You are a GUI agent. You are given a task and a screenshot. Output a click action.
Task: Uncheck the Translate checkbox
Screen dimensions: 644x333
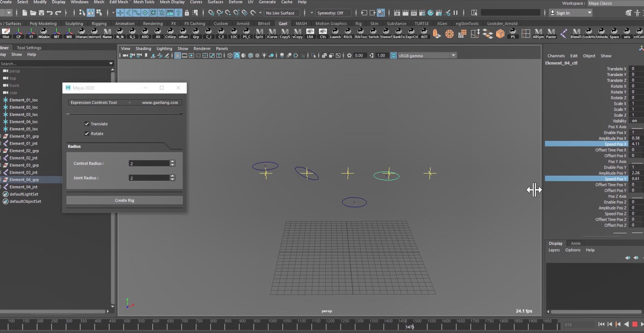(87, 124)
